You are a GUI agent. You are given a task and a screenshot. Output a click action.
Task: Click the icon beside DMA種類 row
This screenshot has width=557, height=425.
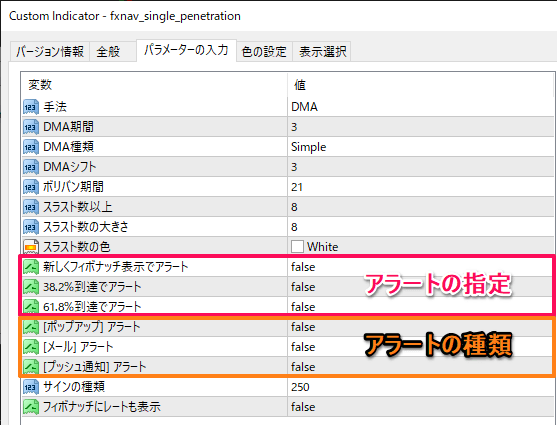pyautogui.click(x=31, y=147)
